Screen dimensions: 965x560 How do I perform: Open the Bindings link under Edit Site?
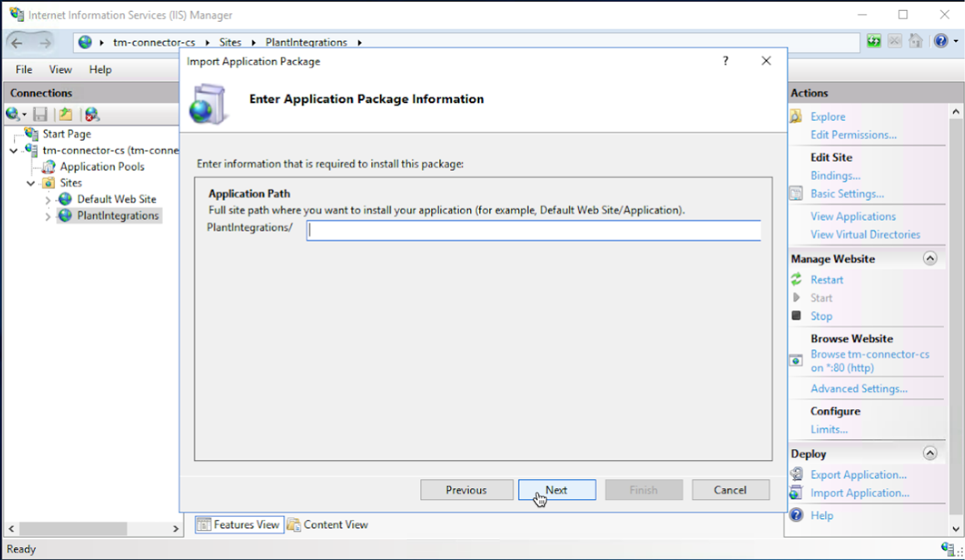click(835, 175)
